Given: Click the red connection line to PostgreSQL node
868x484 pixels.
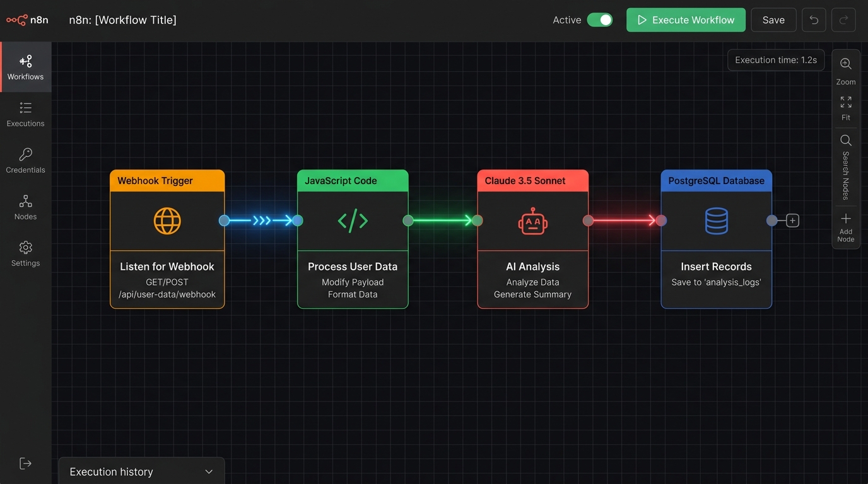Looking at the screenshot, I should [625, 221].
